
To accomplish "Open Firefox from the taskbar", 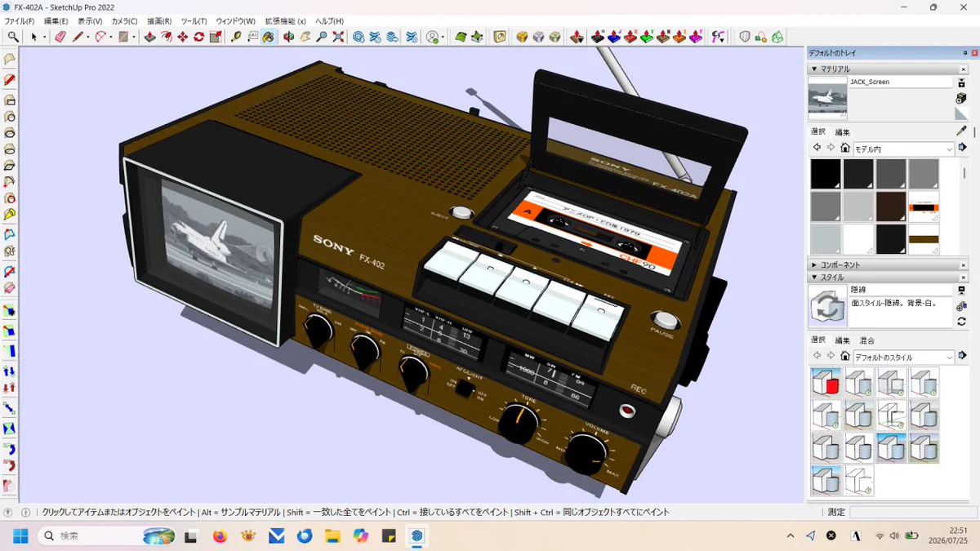I will coord(219,536).
